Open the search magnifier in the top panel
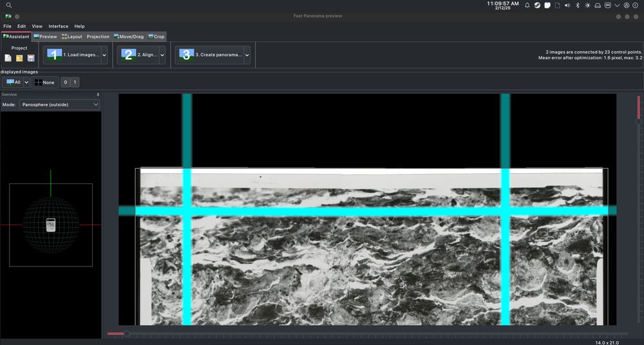Screen dimensions: 644x345 point(8,5)
